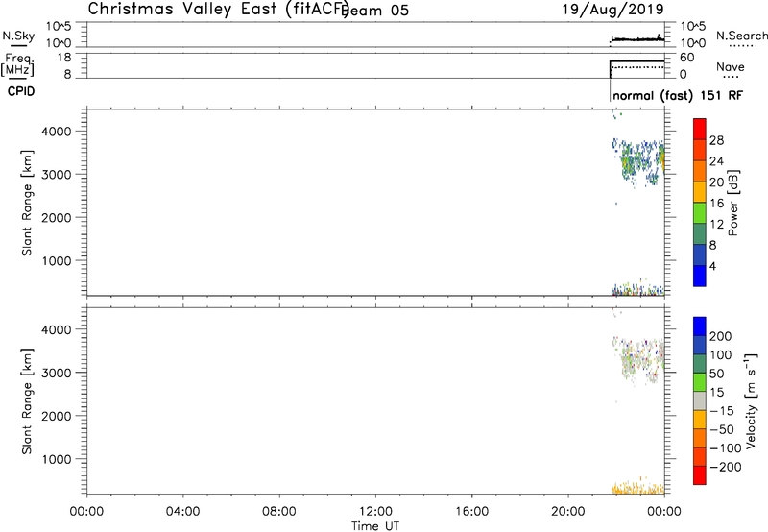
Task: Click the '3000' tick in the velocity panel
Action: [57, 373]
